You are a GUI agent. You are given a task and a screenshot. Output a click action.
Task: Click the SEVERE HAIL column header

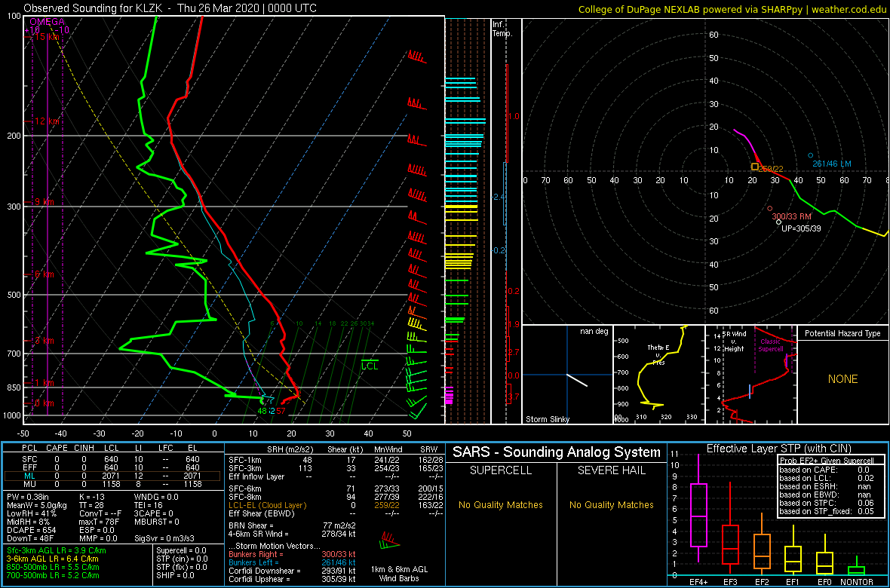[612, 471]
